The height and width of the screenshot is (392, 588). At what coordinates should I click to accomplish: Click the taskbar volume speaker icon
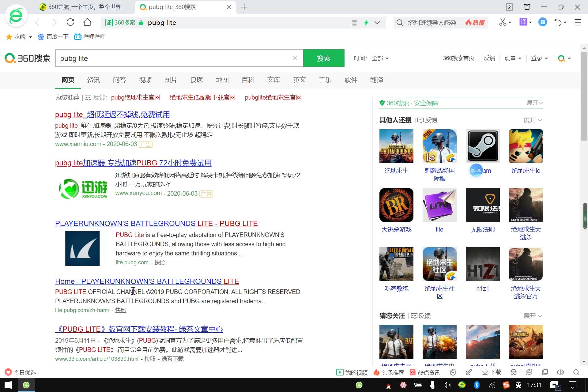click(447, 385)
